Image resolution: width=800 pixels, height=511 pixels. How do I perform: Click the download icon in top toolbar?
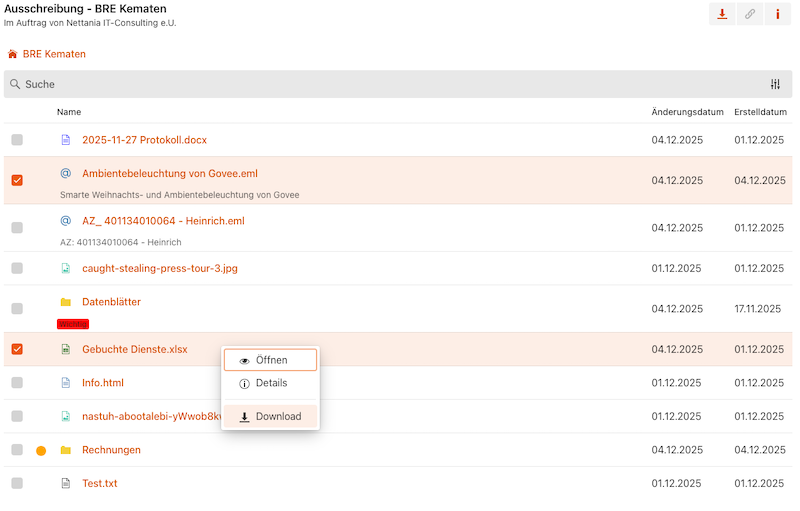point(722,14)
